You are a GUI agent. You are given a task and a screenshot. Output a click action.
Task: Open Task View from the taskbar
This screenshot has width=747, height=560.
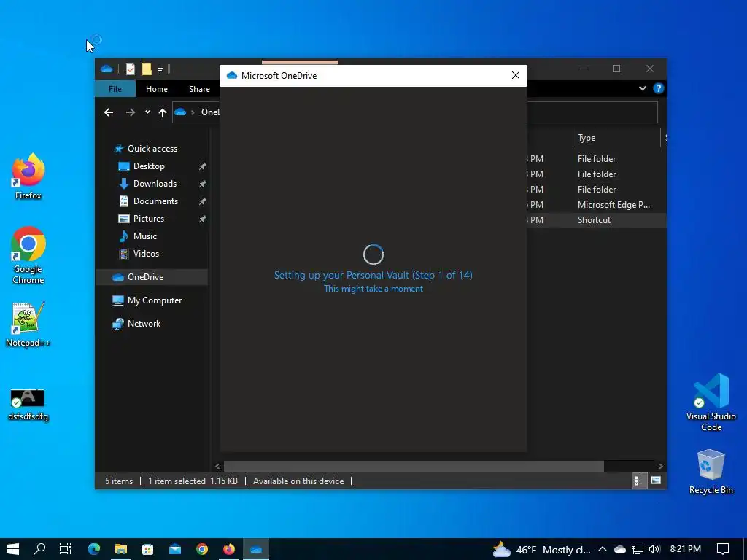coord(66,549)
